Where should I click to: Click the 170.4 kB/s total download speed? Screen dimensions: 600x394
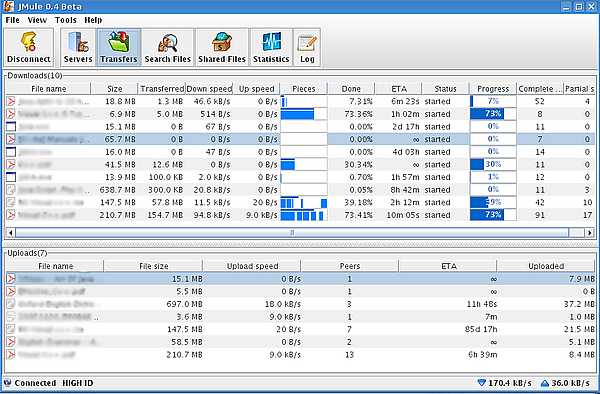[510, 383]
